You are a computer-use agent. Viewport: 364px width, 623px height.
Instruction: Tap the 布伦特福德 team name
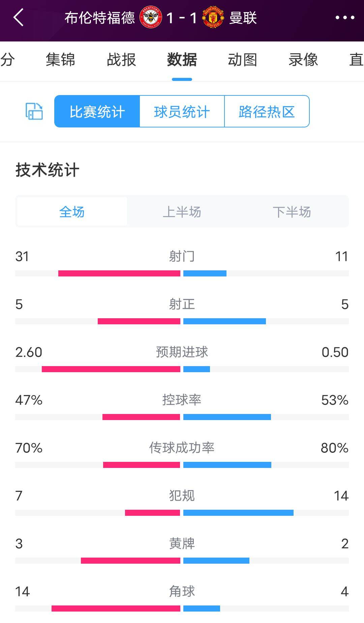pyautogui.click(x=99, y=18)
